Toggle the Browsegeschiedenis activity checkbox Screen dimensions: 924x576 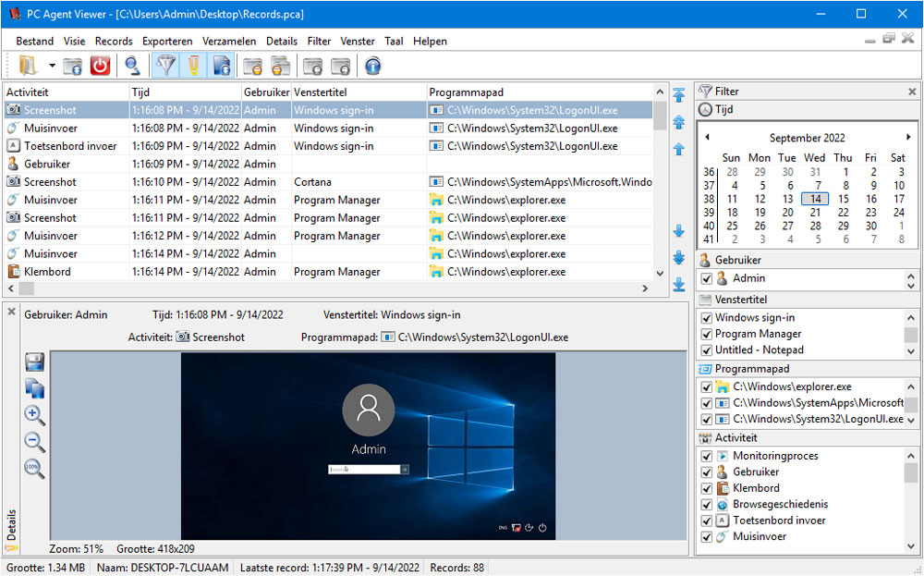point(707,505)
